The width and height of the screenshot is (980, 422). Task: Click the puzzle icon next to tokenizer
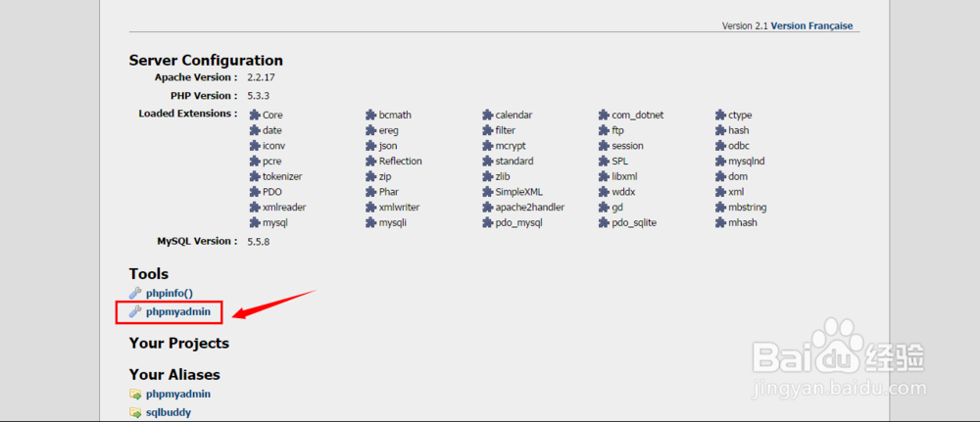255,176
